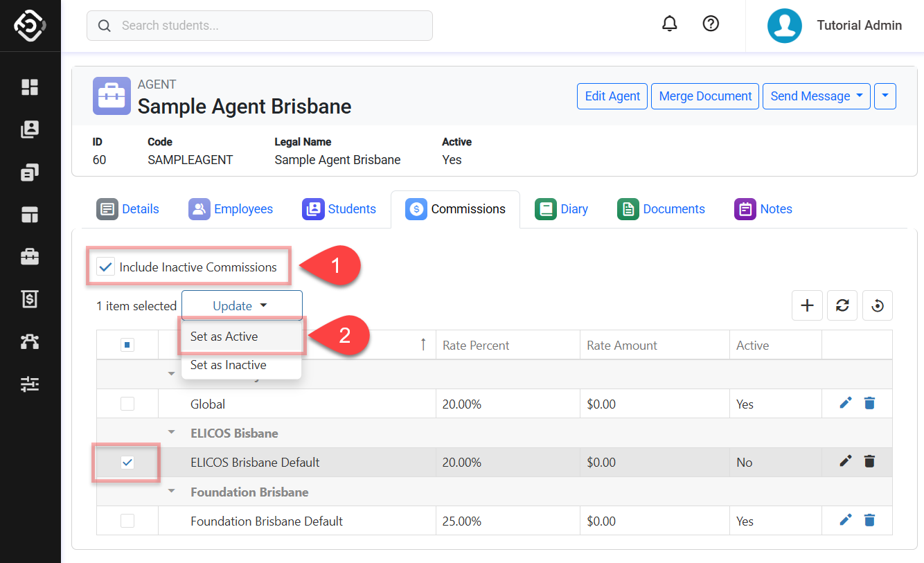This screenshot has height=563, width=924.
Task: Edit Global commission with pencil icon
Action: (x=845, y=403)
